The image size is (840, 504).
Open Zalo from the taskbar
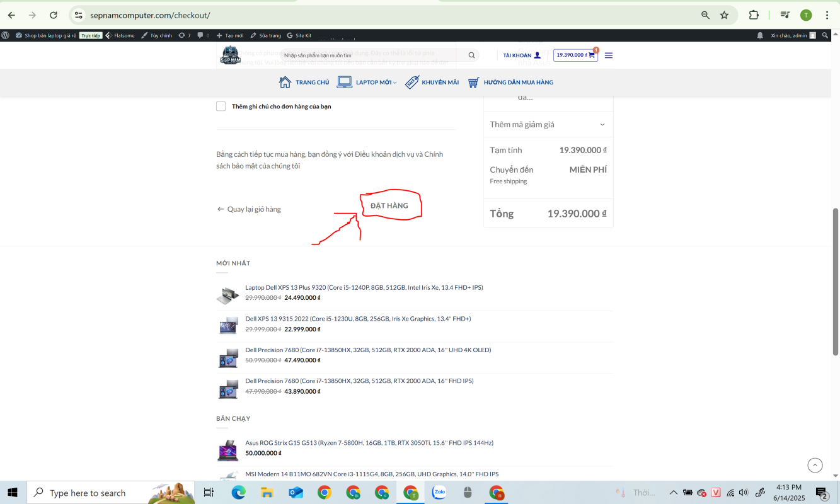pyautogui.click(x=439, y=493)
